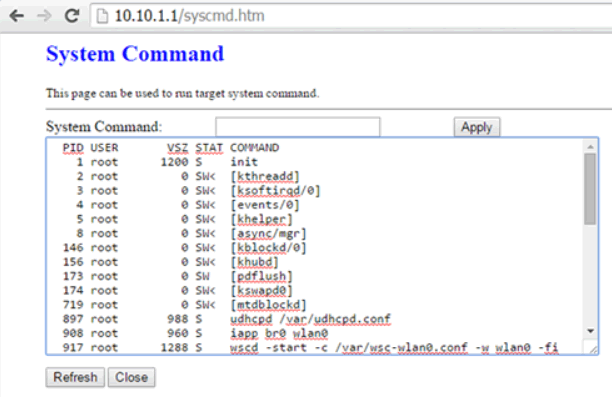Focus the 10.10.1.1/syscmd.htm address bar
The image size is (612, 397).
[x=351, y=16]
